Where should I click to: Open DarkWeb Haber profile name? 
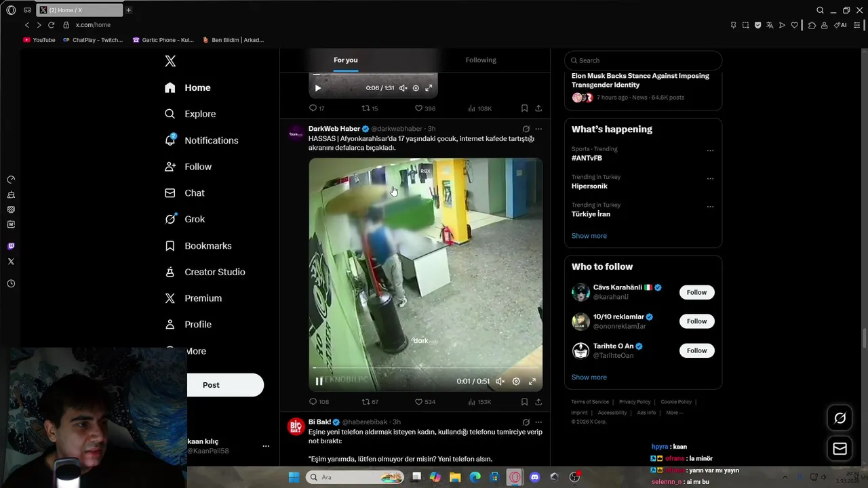334,129
